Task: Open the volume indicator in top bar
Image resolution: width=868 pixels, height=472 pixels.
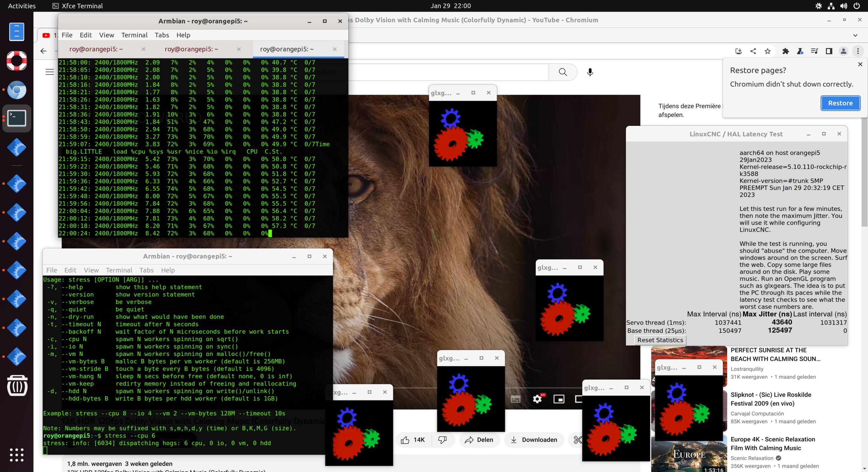Action: [844, 6]
